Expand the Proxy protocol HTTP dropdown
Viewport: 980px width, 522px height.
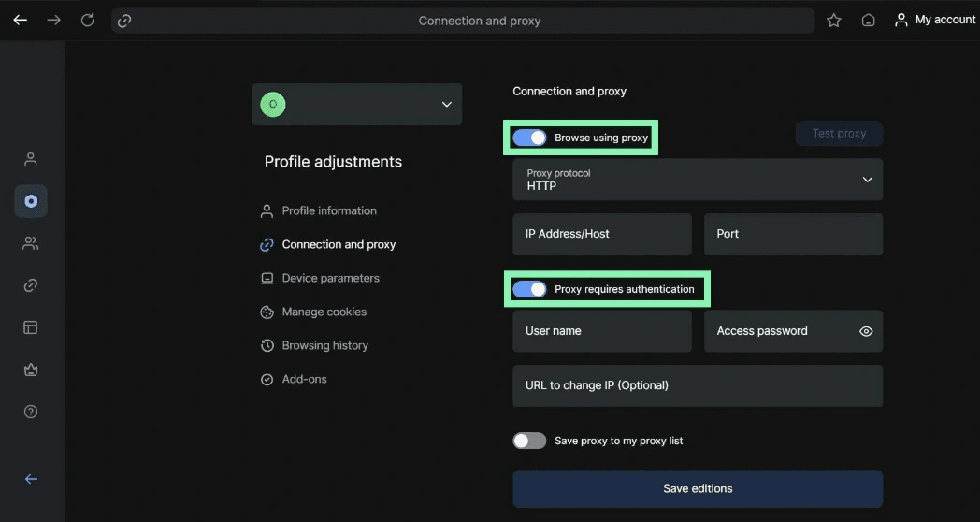coord(698,180)
